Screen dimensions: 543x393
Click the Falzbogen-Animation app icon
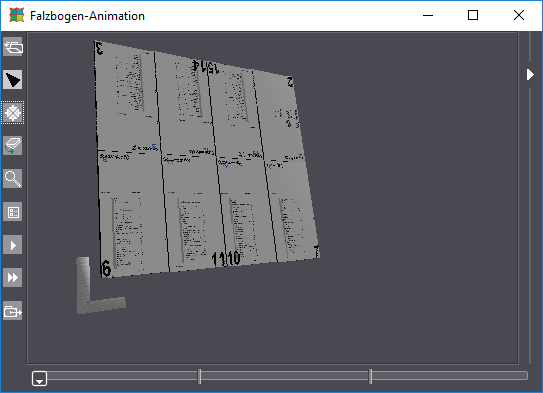[x=17, y=16]
